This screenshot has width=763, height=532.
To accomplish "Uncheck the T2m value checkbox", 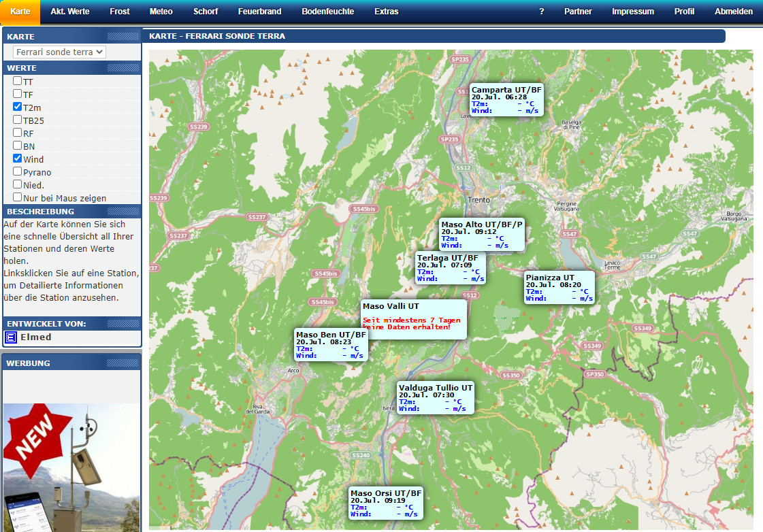I will [x=18, y=107].
